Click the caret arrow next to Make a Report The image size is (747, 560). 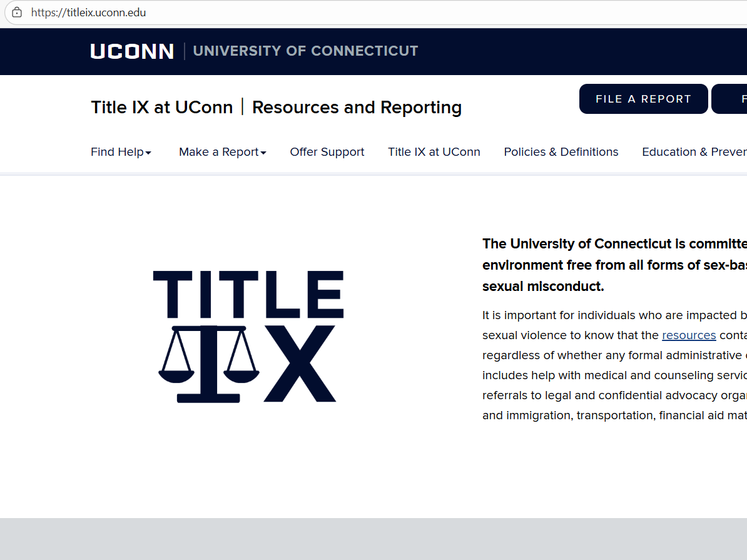click(x=263, y=153)
